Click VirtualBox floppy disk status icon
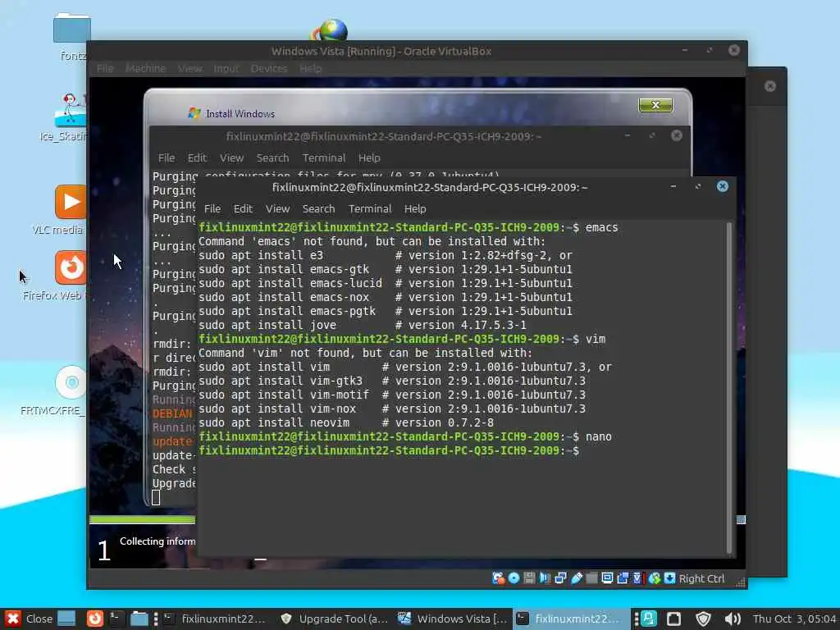The image size is (840, 630). pyautogui.click(x=529, y=578)
